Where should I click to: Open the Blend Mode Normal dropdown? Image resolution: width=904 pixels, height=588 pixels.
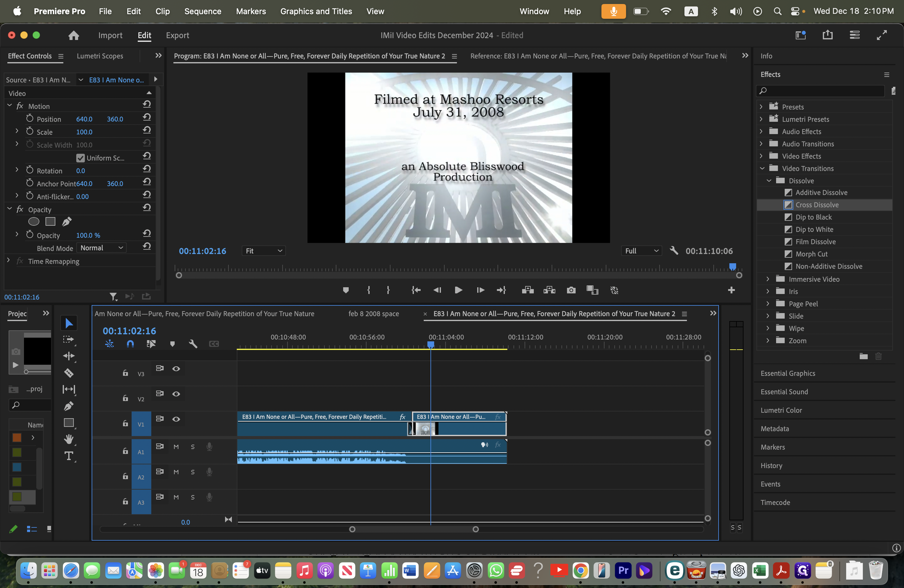tap(101, 248)
